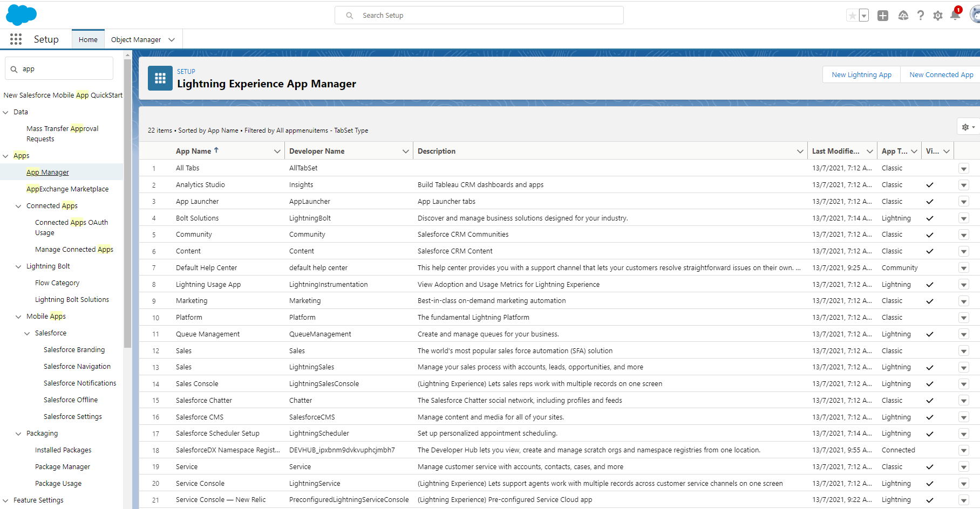Viewport: 980px width, 509px height.
Task: Open the Salesforce Help question mark icon
Action: [x=921, y=16]
